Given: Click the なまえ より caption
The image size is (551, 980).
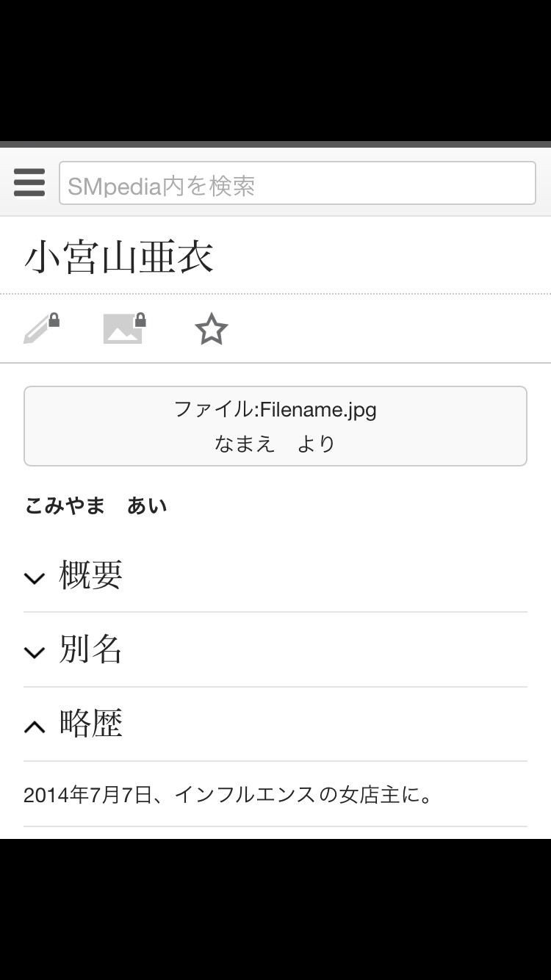Looking at the screenshot, I should click(275, 444).
